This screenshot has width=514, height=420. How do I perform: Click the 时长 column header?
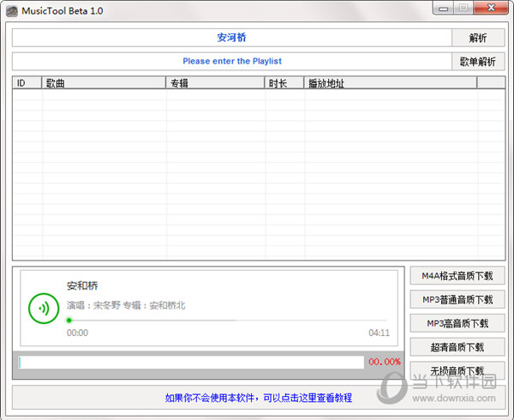[x=284, y=83]
